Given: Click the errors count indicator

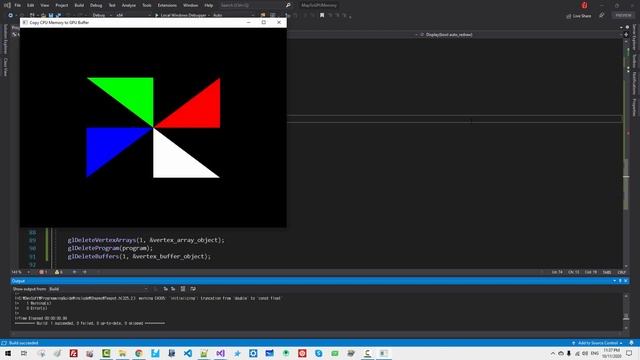Looking at the screenshot, I should click(43, 272).
